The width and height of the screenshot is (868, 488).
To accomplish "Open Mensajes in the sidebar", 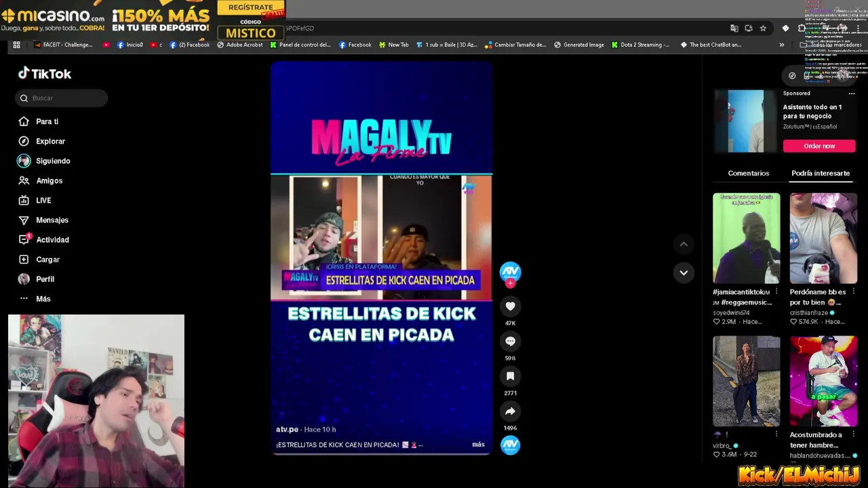I will (x=52, y=220).
